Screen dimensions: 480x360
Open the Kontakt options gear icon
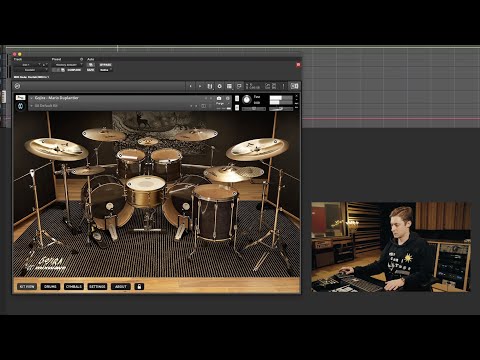tap(220, 86)
